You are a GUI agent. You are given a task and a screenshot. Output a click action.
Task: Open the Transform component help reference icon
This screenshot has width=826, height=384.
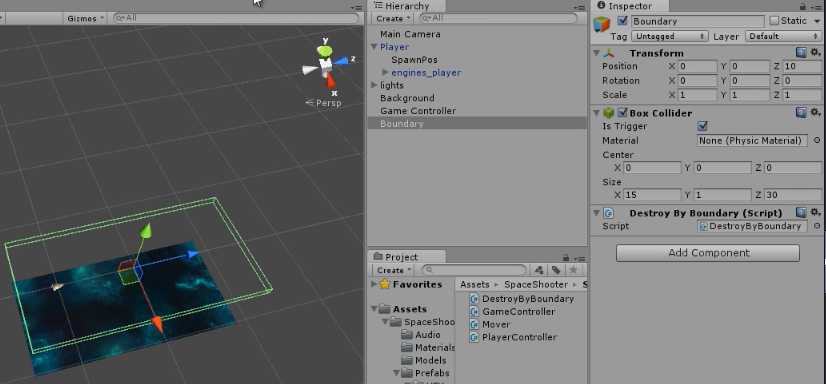click(801, 53)
